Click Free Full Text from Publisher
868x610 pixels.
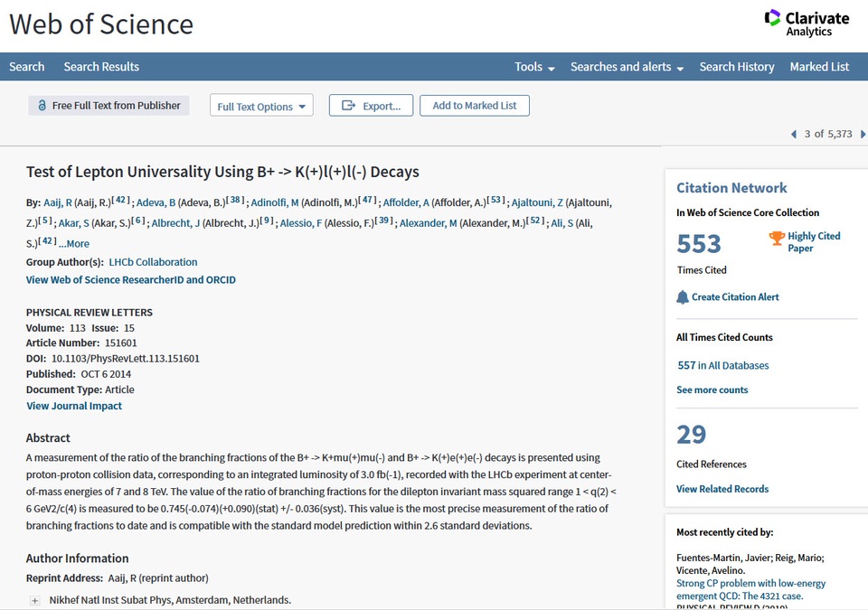[x=108, y=105]
